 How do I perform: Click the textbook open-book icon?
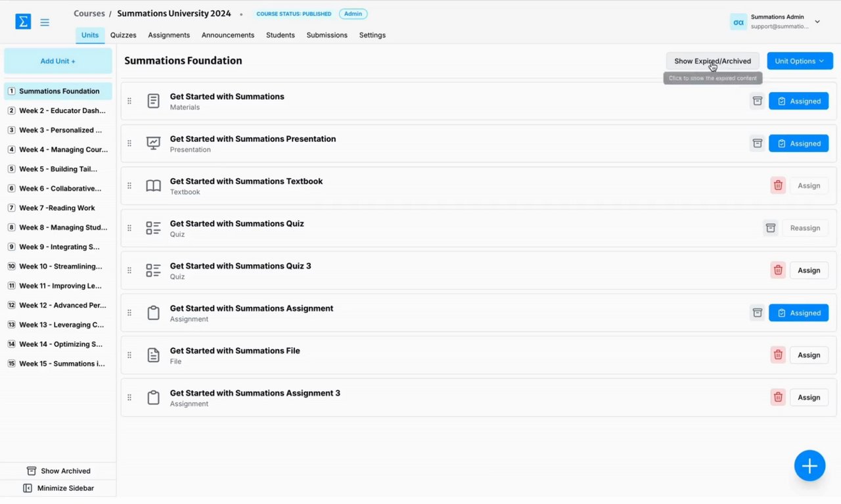click(153, 186)
